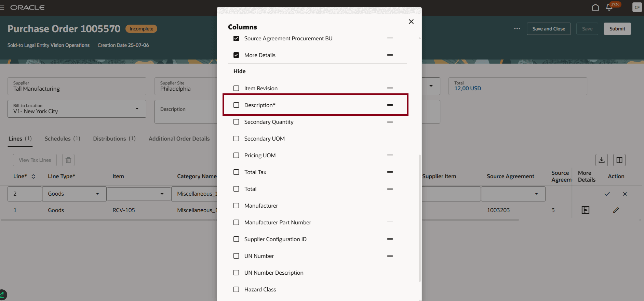
Task: Click the RCV-105 item cell
Action: [124, 210]
